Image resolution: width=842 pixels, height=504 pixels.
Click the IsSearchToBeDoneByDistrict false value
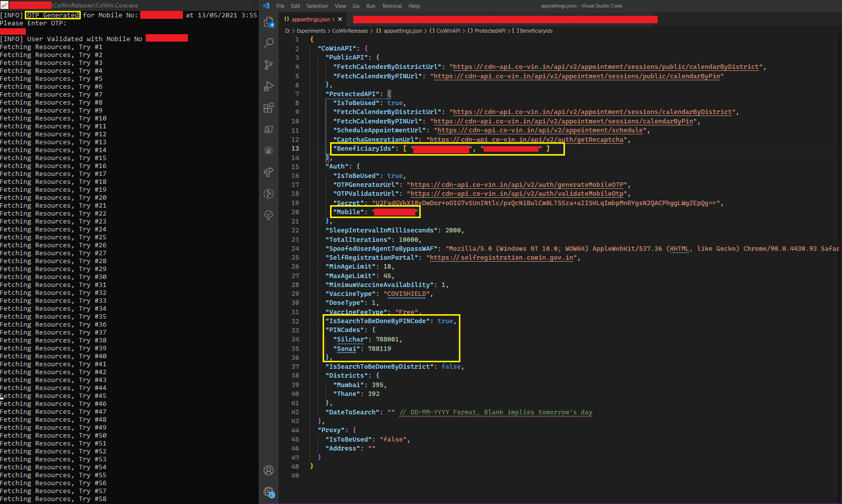pyautogui.click(x=451, y=367)
